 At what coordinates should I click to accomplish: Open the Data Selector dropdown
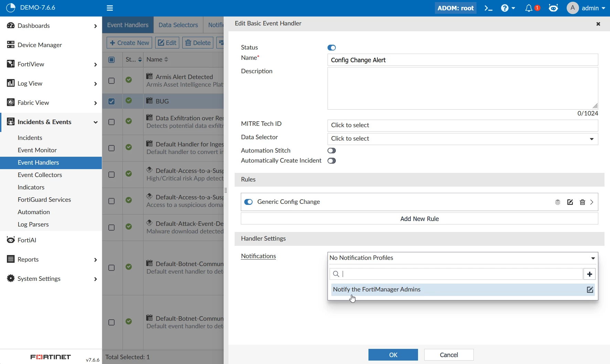click(463, 139)
